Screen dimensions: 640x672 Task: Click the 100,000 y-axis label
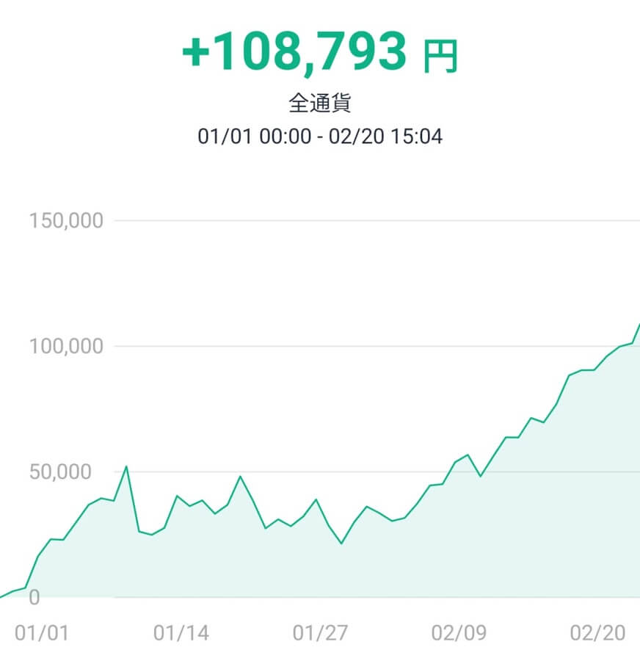pos(66,347)
